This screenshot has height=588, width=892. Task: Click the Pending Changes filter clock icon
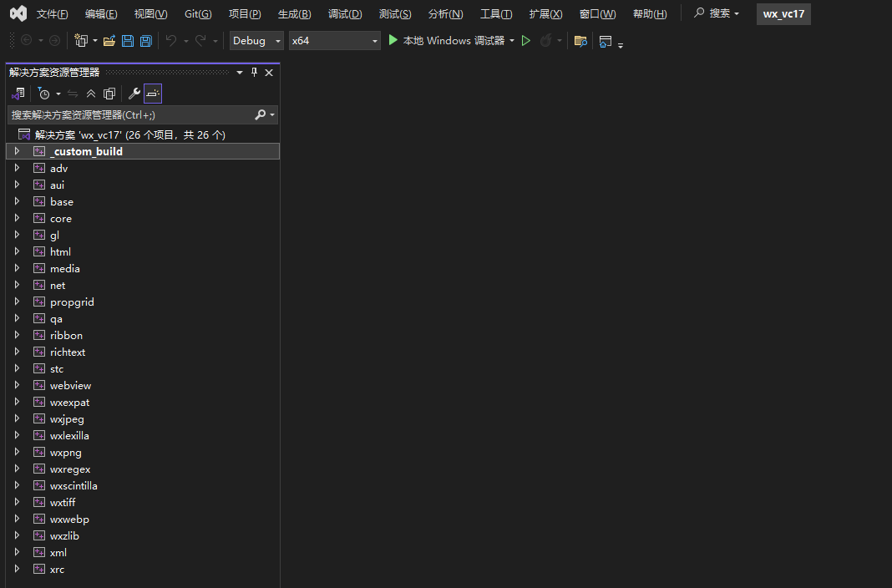(43, 94)
